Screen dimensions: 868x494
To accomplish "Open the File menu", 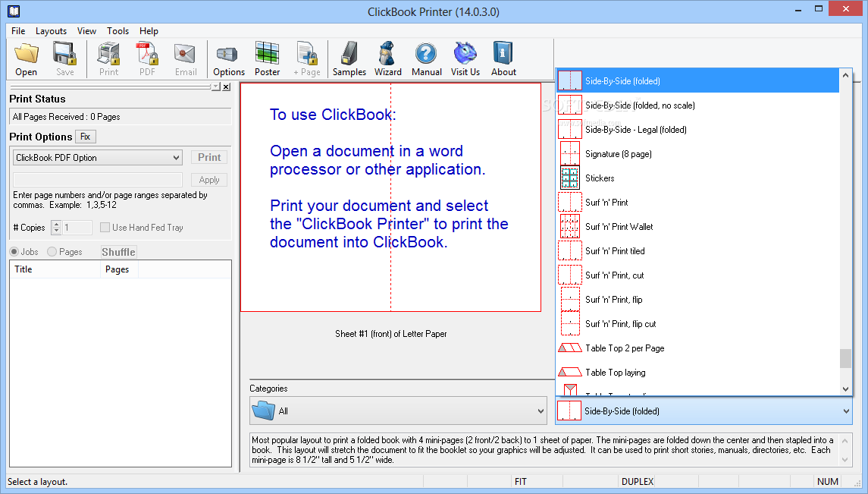I will (18, 31).
